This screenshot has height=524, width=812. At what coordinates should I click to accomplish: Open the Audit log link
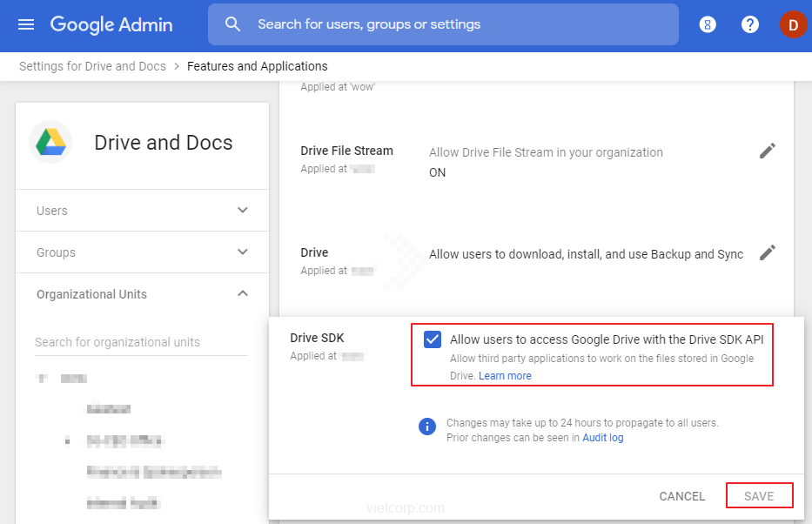click(x=603, y=438)
